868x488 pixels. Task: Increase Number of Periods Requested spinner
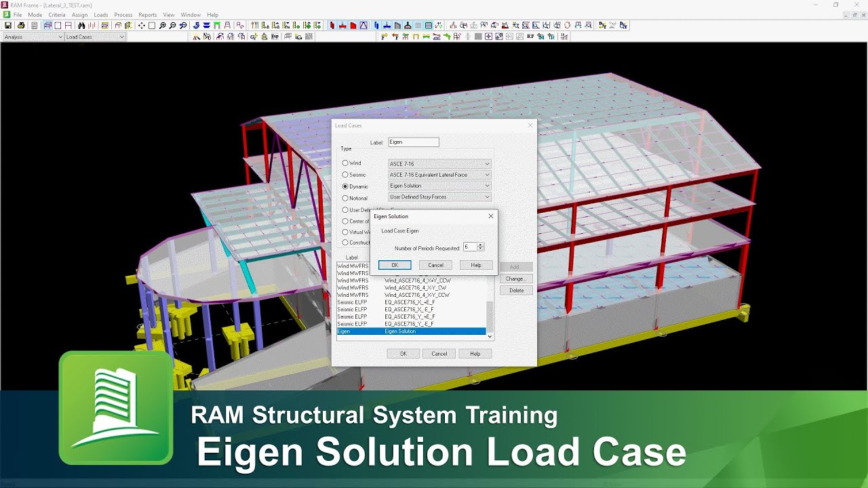pos(480,245)
